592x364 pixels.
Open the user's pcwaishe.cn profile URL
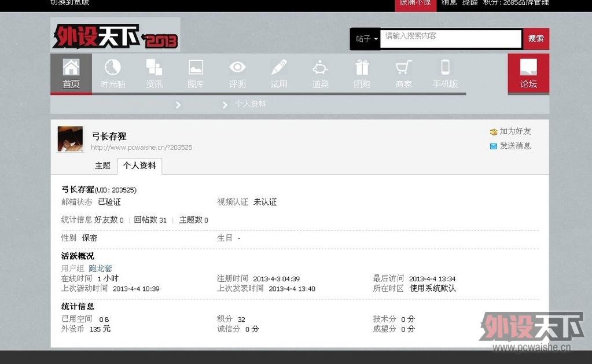click(x=142, y=148)
